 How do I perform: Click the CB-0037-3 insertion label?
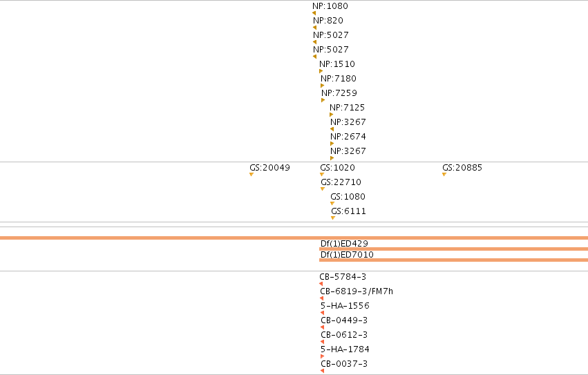point(344,364)
